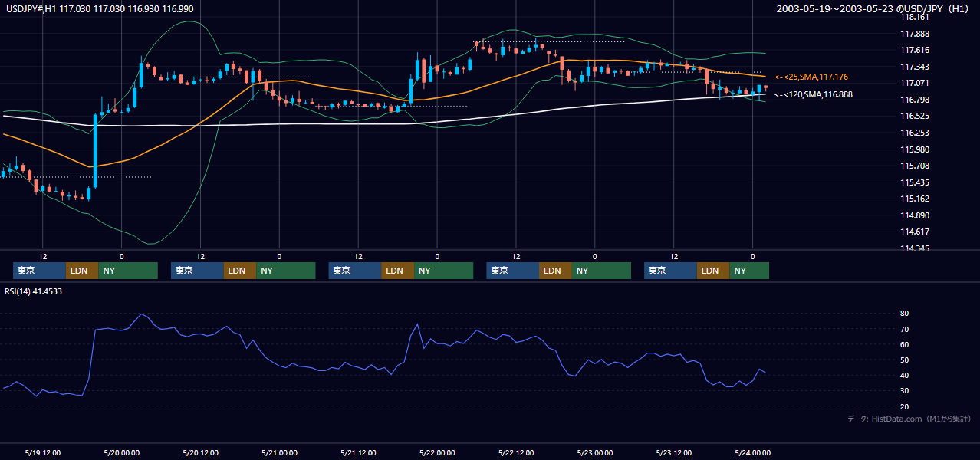
Task: Select the 25 SMA 117.176 orange label
Action: [811, 77]
